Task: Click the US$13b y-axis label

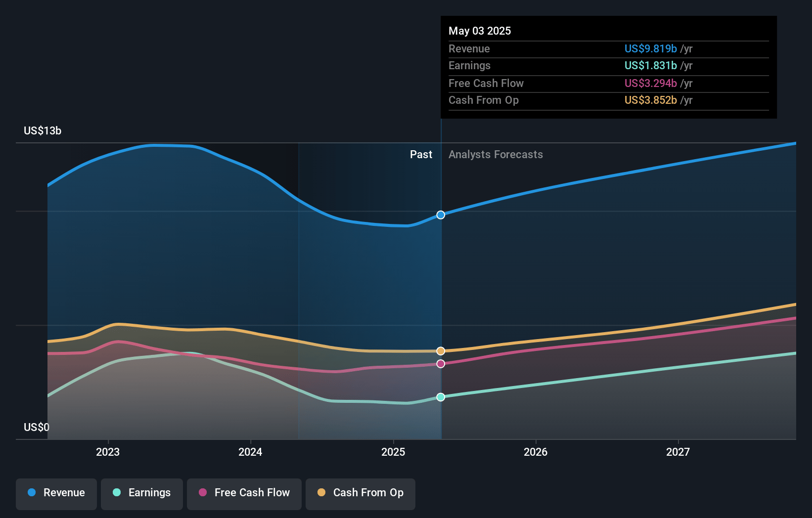Action: click(43, 130)
